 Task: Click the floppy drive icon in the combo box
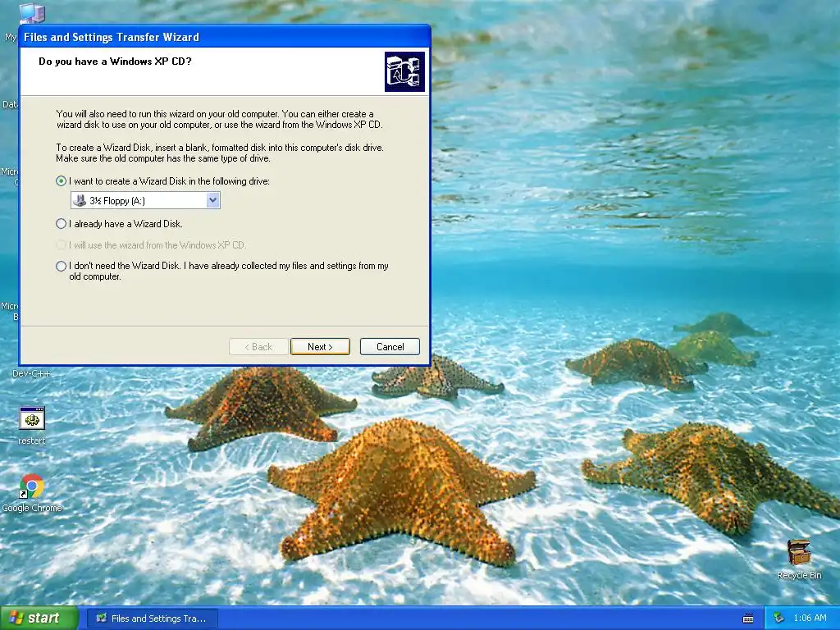80,200
